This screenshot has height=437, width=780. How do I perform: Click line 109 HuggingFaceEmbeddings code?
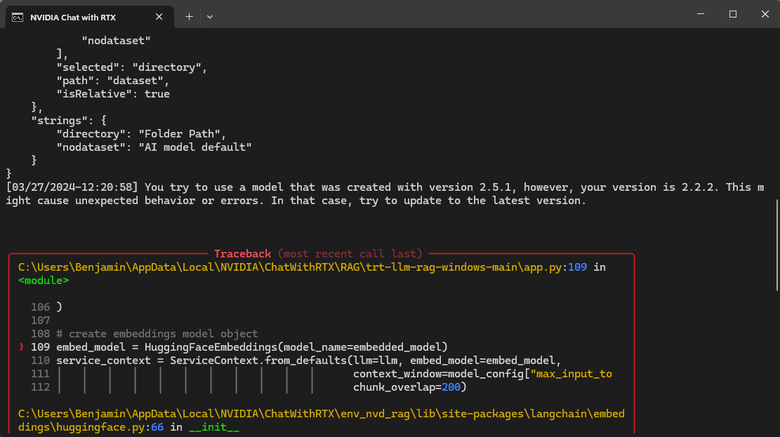[x=252, y=347]
